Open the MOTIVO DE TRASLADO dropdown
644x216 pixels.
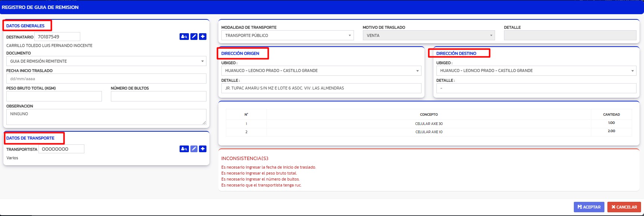[x=429, y=35]
